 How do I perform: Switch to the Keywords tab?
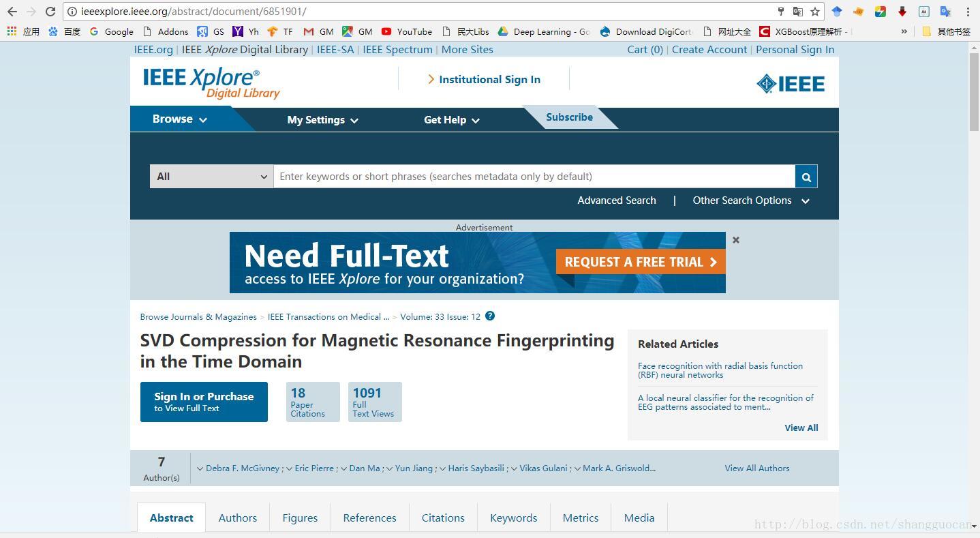point(514,518)
